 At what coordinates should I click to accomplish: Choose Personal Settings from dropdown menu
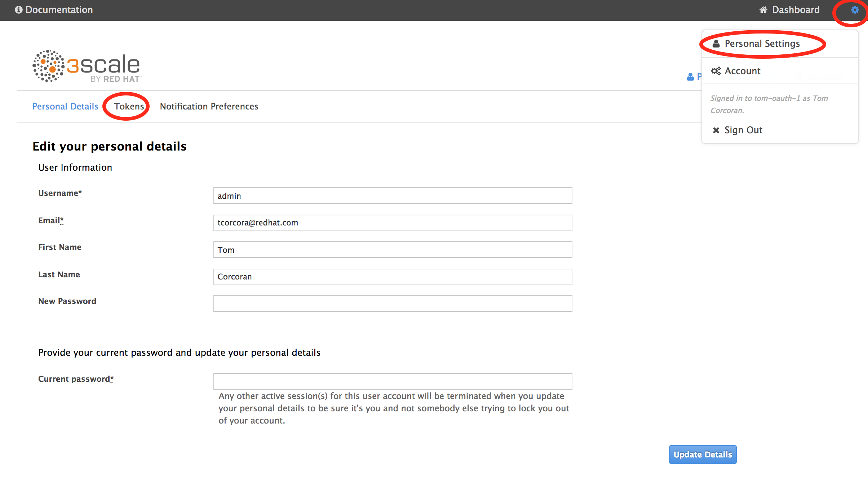pyautogui.click(x=762, y=44)
